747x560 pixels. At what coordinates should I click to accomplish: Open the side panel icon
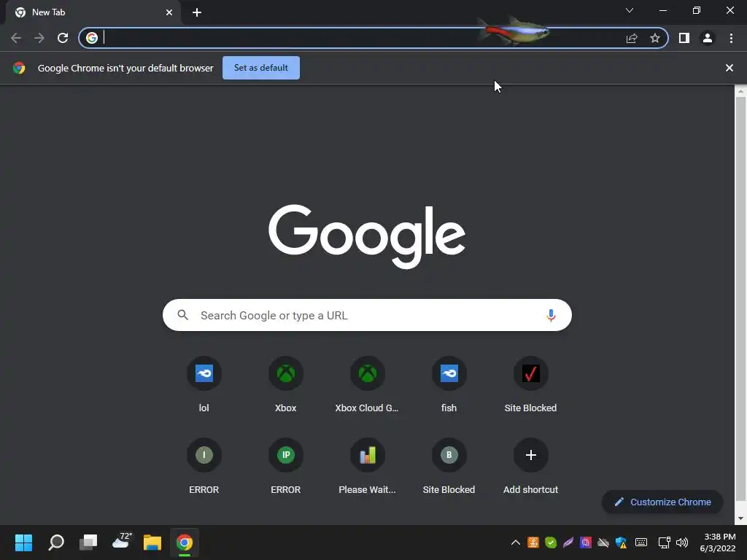[684, 38]
